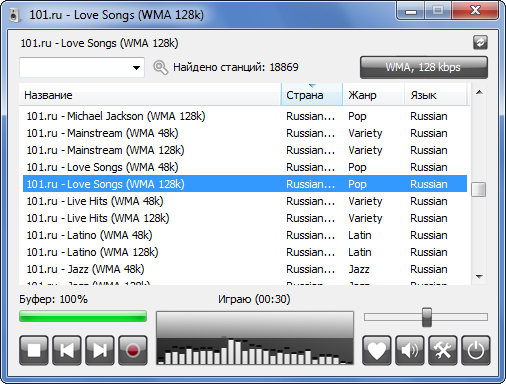The image size is (506, 384).
Task: Click the refresh station list icon
Action: tap(480, 43)
